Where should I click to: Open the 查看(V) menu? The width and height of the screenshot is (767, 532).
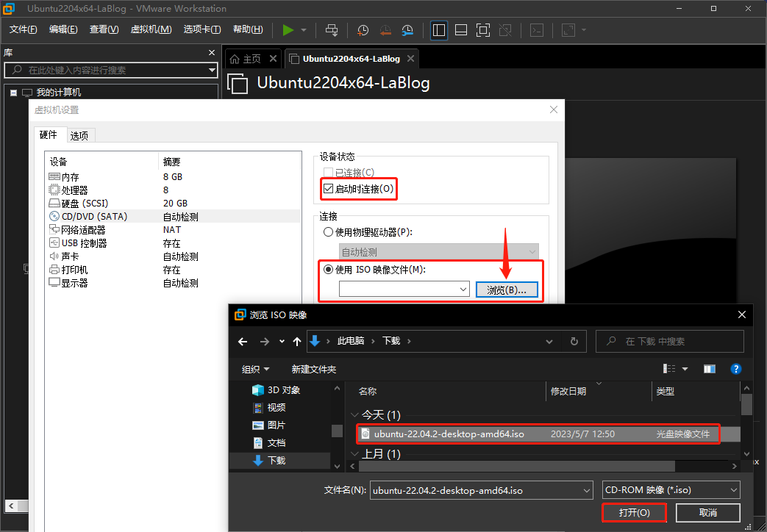coord(104,29)
